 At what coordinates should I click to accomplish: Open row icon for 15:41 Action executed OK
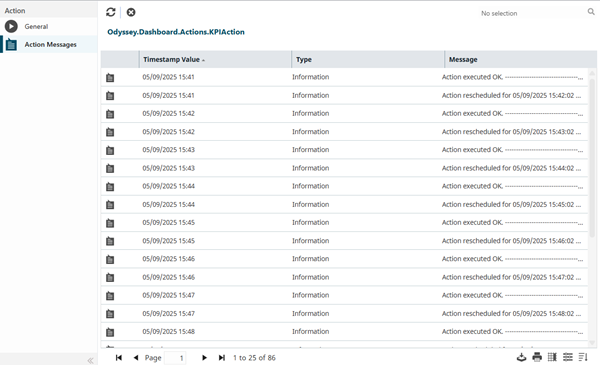pos(110,78)
